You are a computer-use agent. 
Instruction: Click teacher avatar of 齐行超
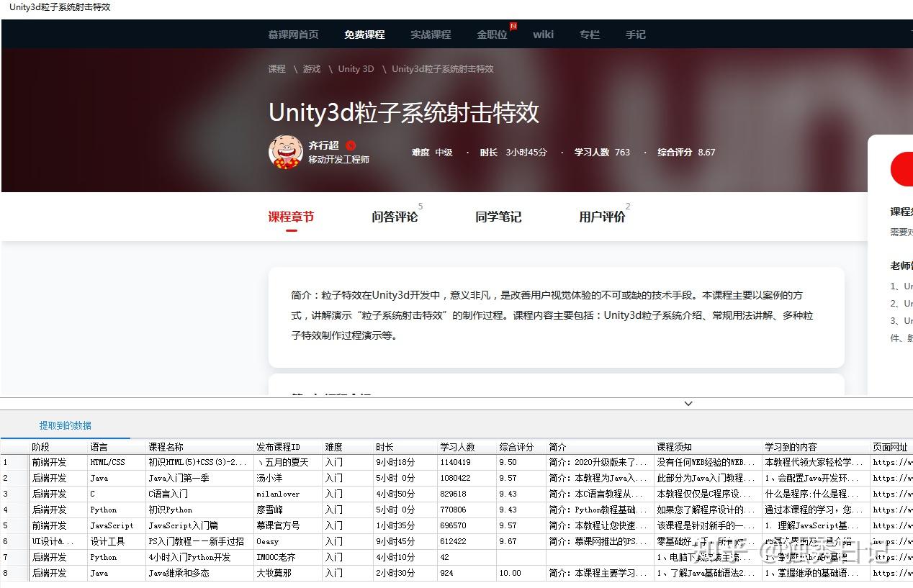285,152
